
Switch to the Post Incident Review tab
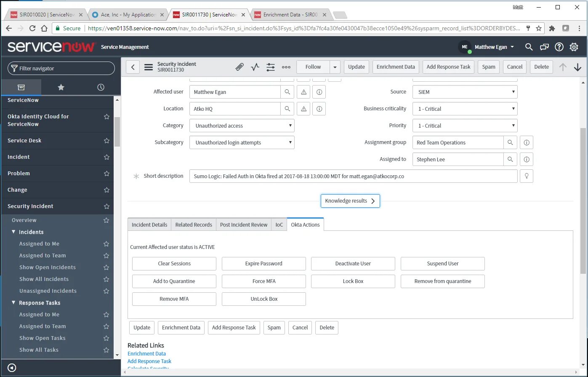click(244, 225)
